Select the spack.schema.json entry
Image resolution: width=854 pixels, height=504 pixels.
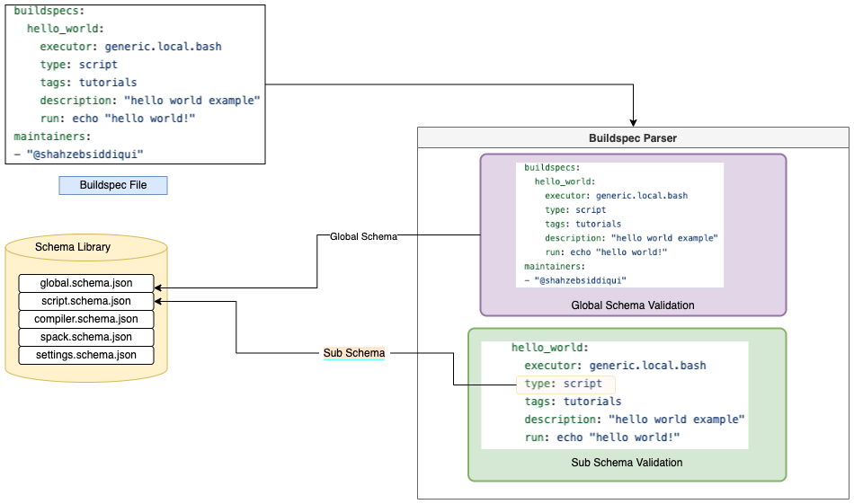(x=86, y=337)
